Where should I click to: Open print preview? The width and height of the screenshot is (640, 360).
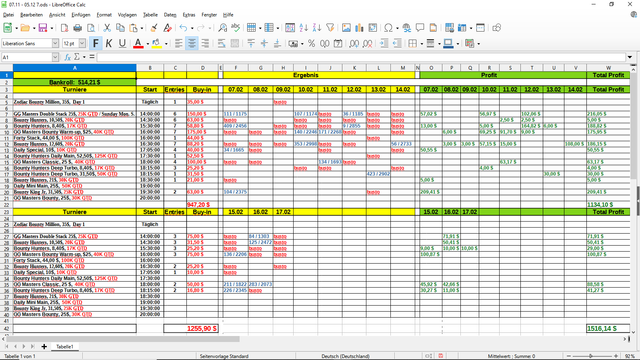(x=91, y=28)
